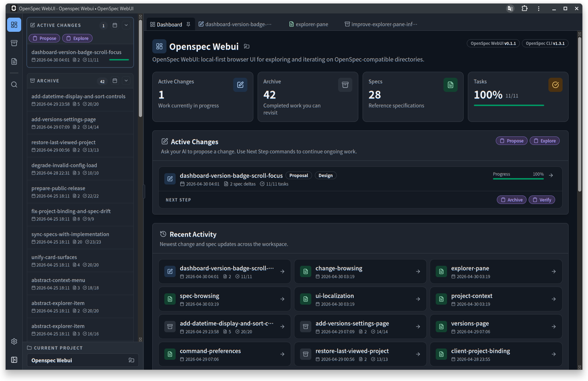Click arrow on ui-localization activity card
Screen dimensions: 588x381
click(x=418, y=299)
